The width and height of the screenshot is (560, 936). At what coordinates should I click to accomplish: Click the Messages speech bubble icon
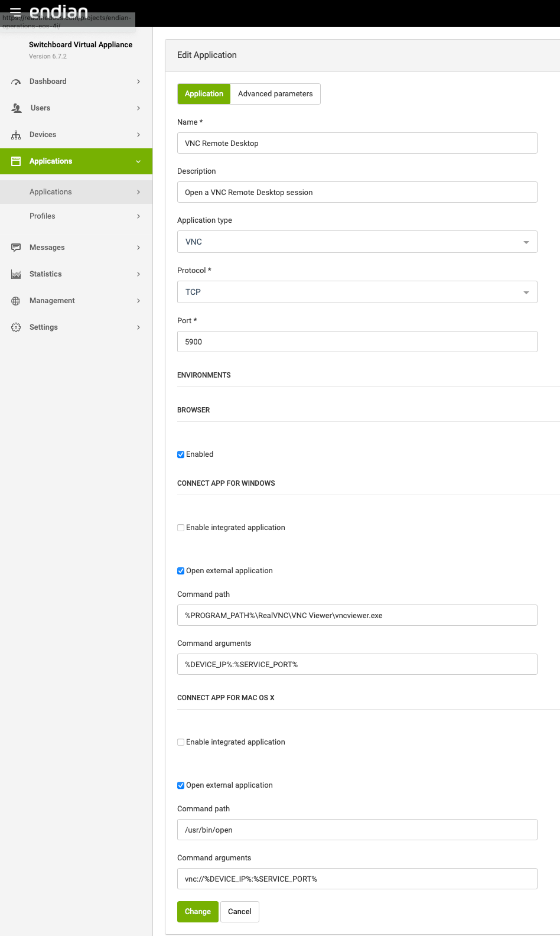pos(16,248)
